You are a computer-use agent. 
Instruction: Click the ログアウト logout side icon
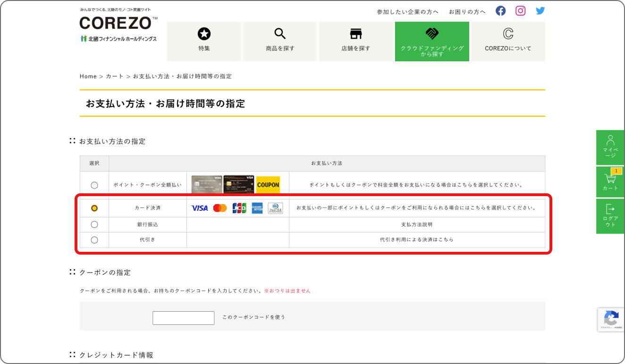tap(610, 216)
